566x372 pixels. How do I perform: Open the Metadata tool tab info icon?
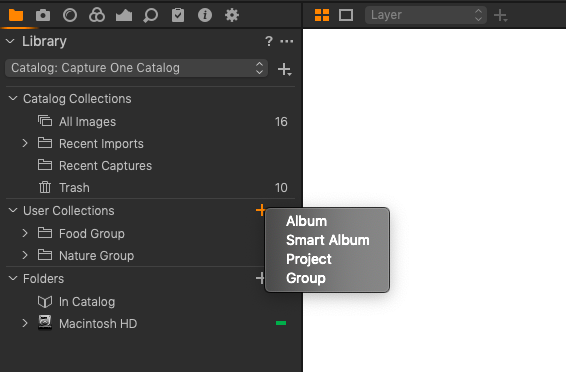tap(205, 15)
